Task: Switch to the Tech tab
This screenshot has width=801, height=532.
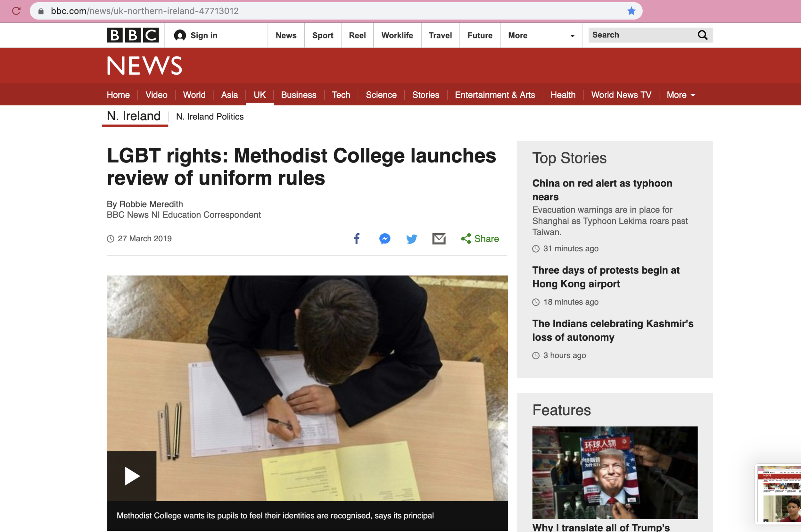Action: [x=341, y=95]
